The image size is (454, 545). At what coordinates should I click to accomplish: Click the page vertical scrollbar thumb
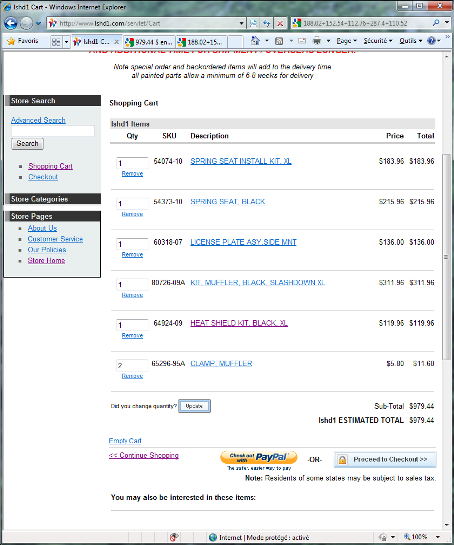pyautogui.click(x=446, y=257)
